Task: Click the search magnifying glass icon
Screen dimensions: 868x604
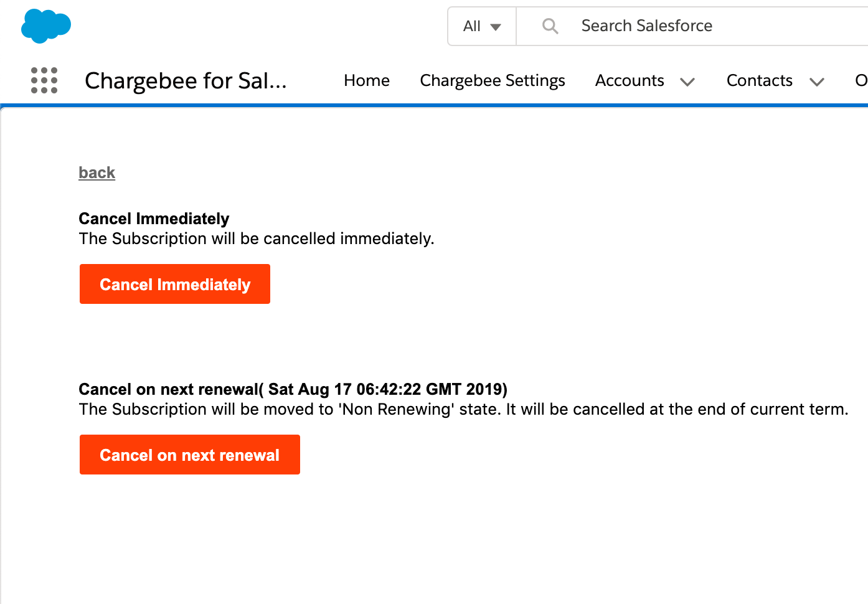Action: tap(550, 26)
